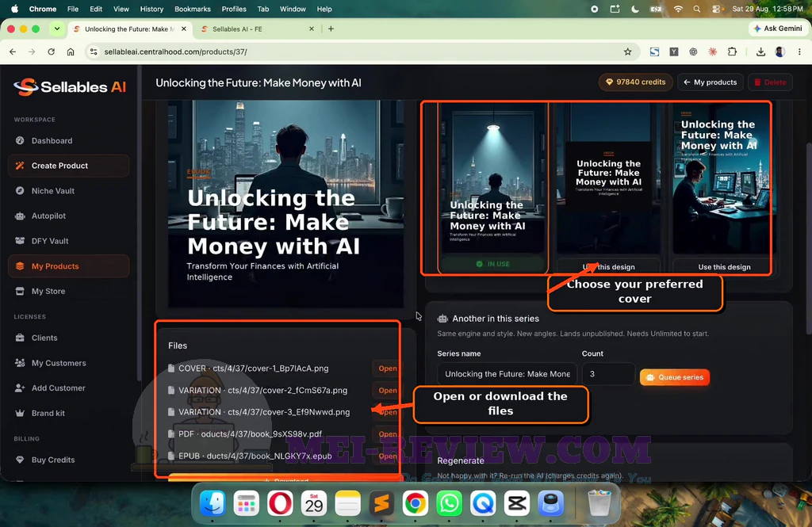Open the Bookmarks menu in menu bar
Viewport: 812px width, 527px height.
[193, 9]
